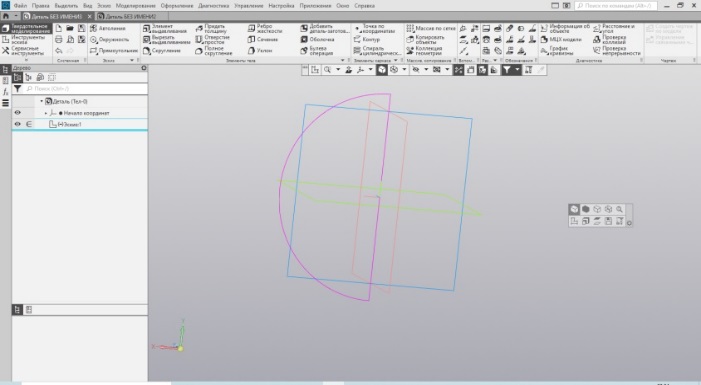Select the Автолиния tool
This screenshot has height=385, width=701.
(108, 28)
